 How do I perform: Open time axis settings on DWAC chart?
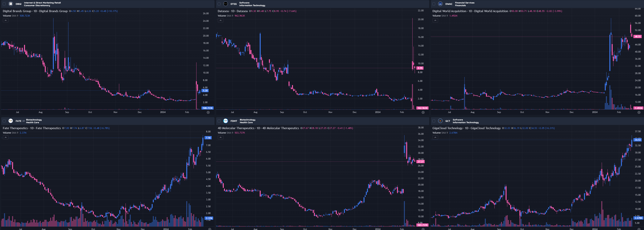639,112
